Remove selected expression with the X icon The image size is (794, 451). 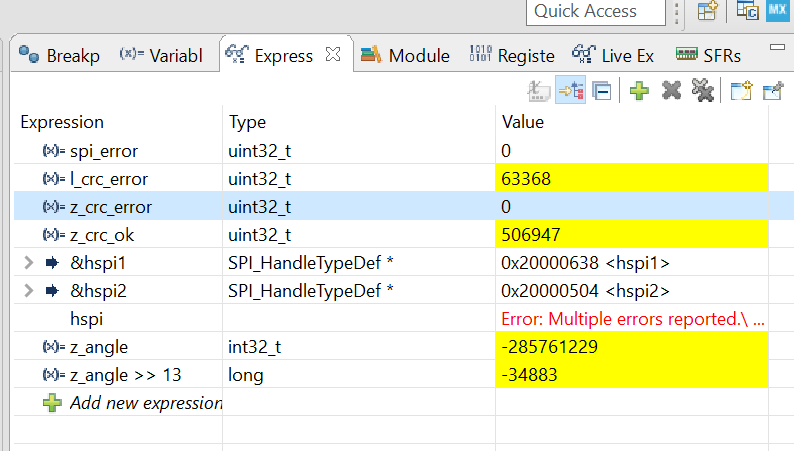(671, 91)
